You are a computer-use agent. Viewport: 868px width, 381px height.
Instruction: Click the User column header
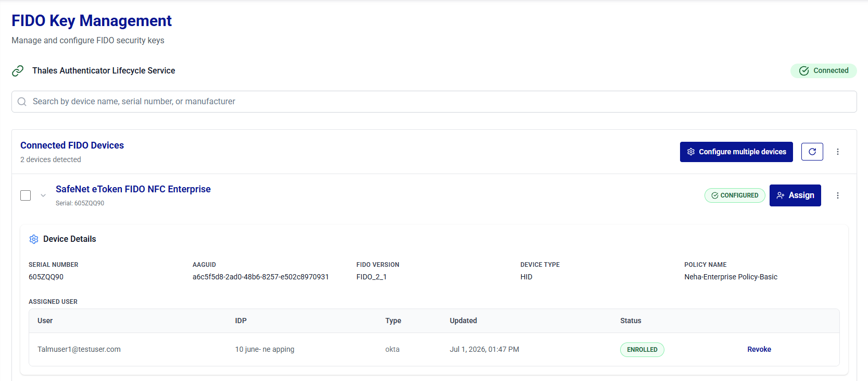[x=45, y=321]
